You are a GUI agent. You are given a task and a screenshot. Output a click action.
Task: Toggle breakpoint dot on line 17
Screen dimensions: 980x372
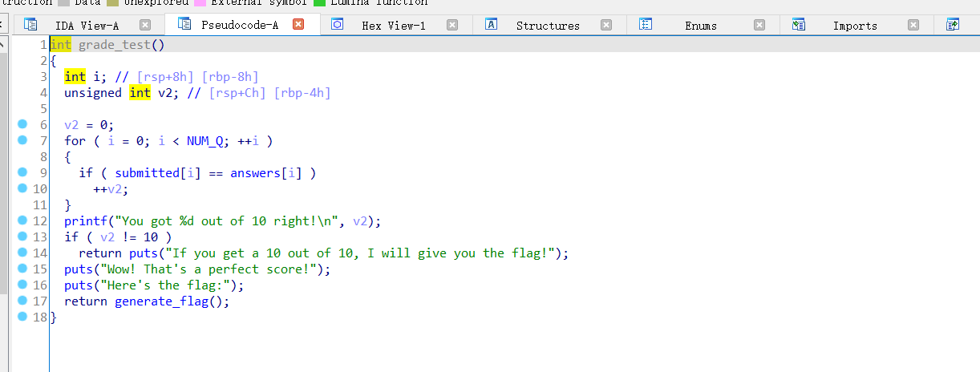pos(22,301)
